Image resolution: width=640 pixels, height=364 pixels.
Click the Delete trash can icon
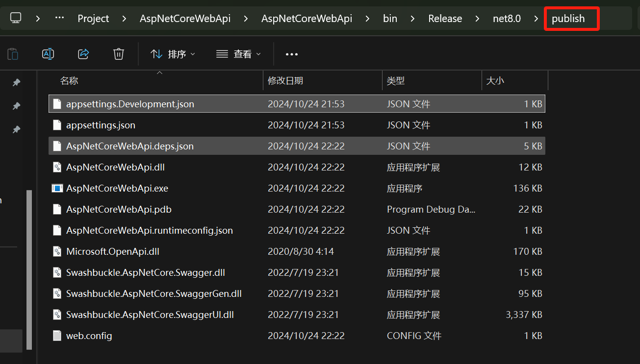[119, 54]
